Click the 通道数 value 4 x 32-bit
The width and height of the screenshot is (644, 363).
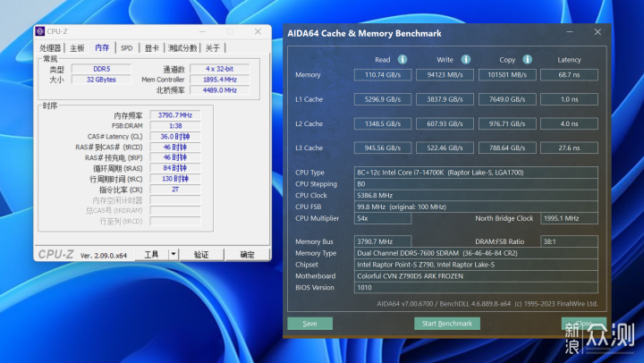pyautogui.click(x=220, y=69)
